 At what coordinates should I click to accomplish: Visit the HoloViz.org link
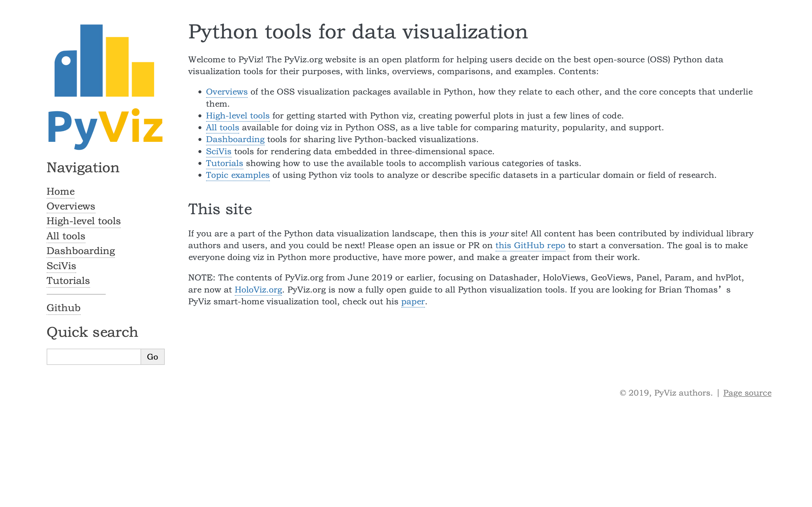point(258,290)
